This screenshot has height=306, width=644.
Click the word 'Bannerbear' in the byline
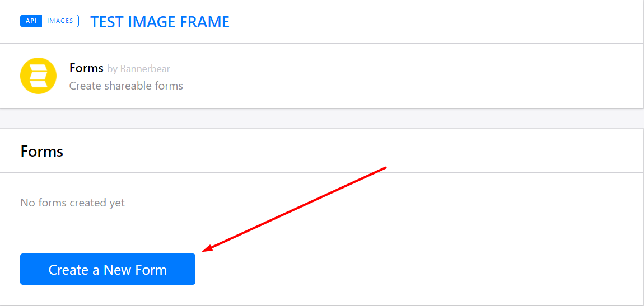point(145,69)
